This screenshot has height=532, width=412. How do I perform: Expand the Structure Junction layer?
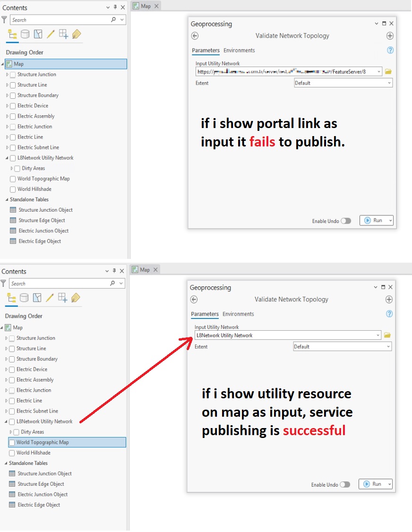(x=7, y=74)
